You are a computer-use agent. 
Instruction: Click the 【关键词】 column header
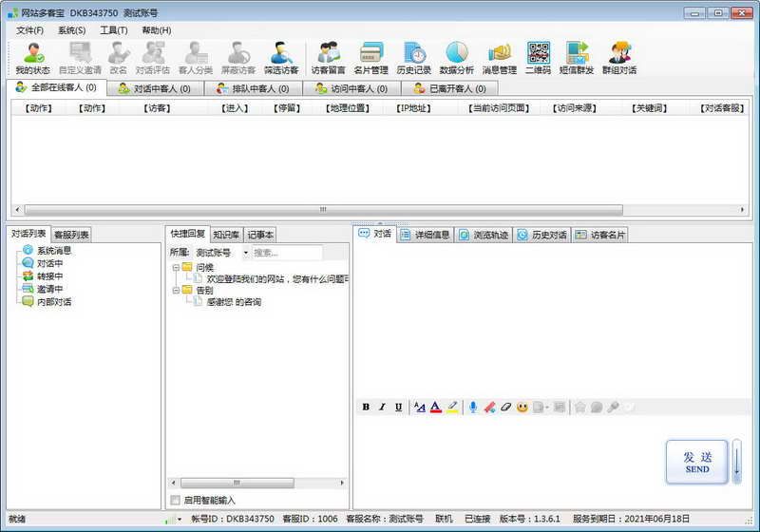click(649, 108)
